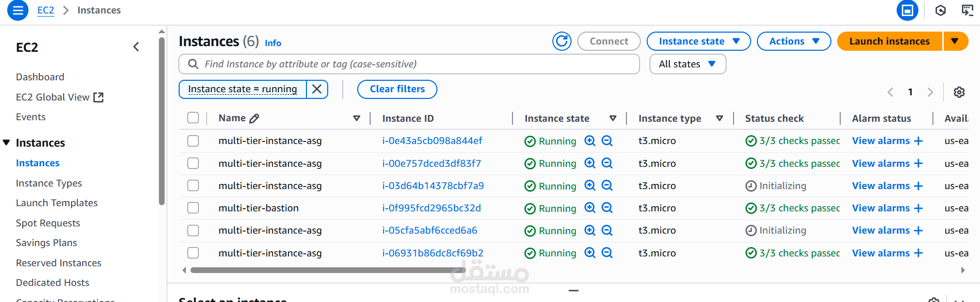Open Instance state column sort arrow
Viewport: 980px width, 302px height.
[613, 119]
